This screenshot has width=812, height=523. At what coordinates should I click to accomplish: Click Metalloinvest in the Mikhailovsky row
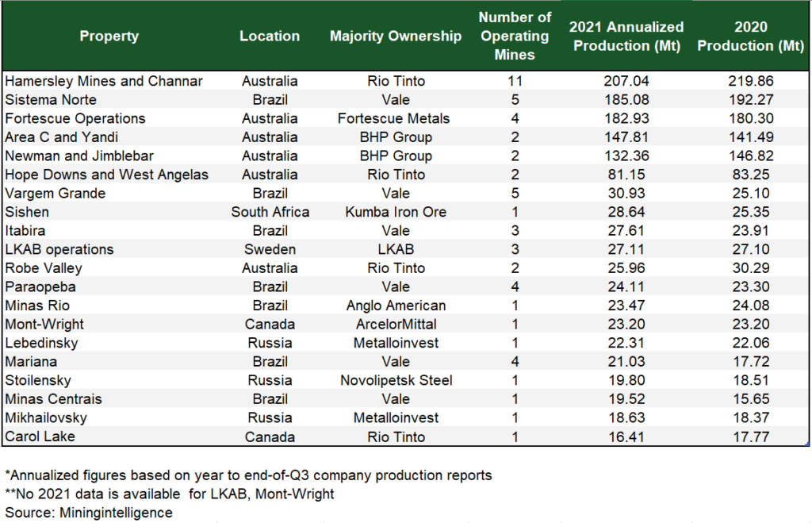coord(396,417)
